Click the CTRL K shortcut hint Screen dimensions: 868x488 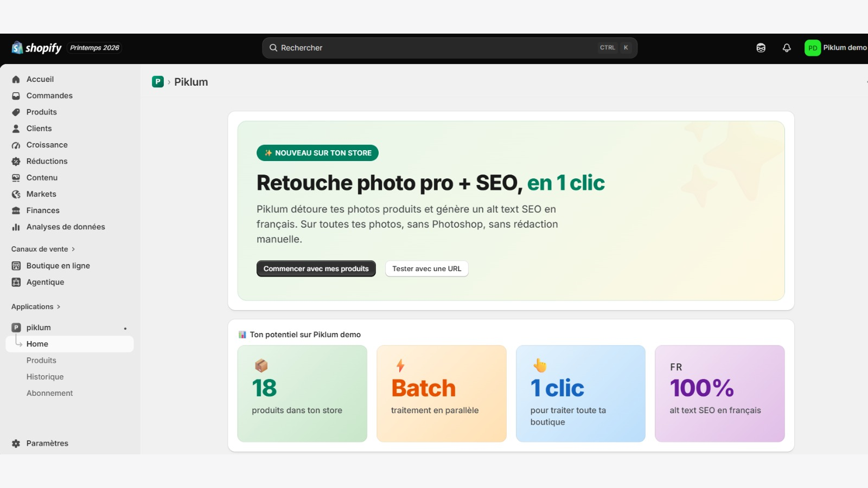(615, 48)
